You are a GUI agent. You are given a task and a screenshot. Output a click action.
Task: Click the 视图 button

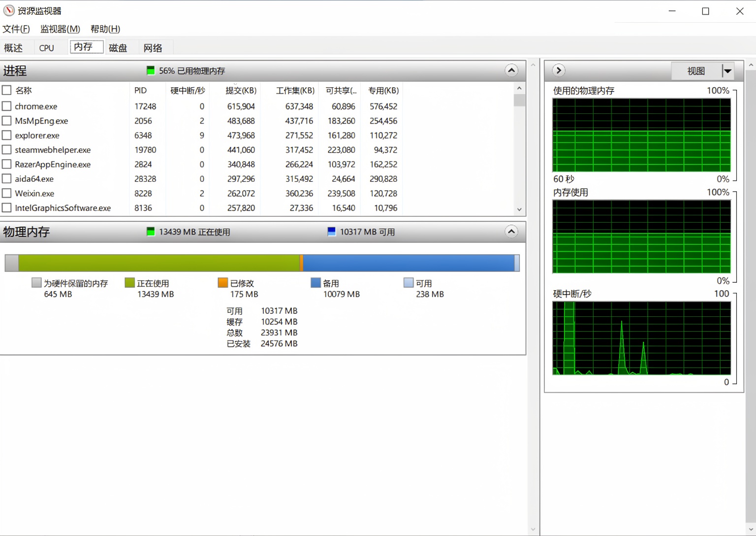click(x=696, y=71)
